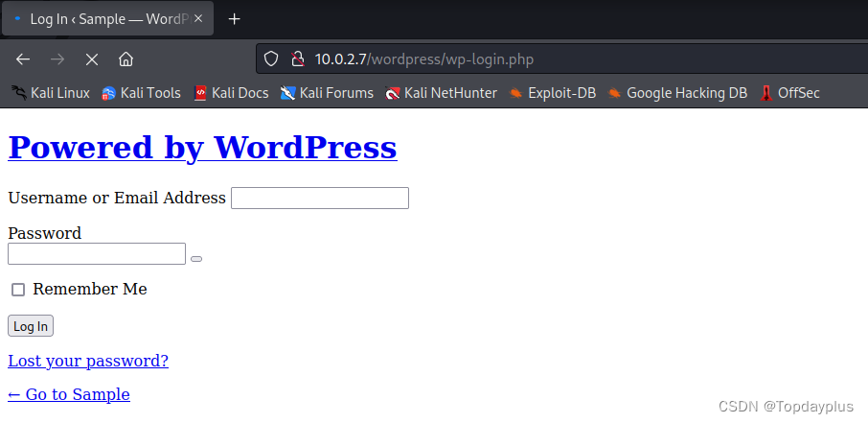
Task: Open the Kali Tools bookmark
Action: (141, 93)
